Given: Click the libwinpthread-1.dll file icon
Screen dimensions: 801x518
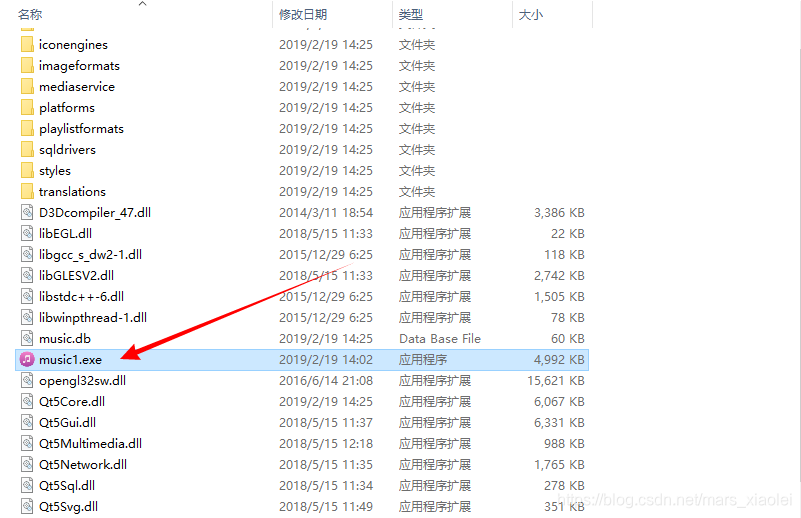Looking at the screenshot, I should tap(27, 317).
